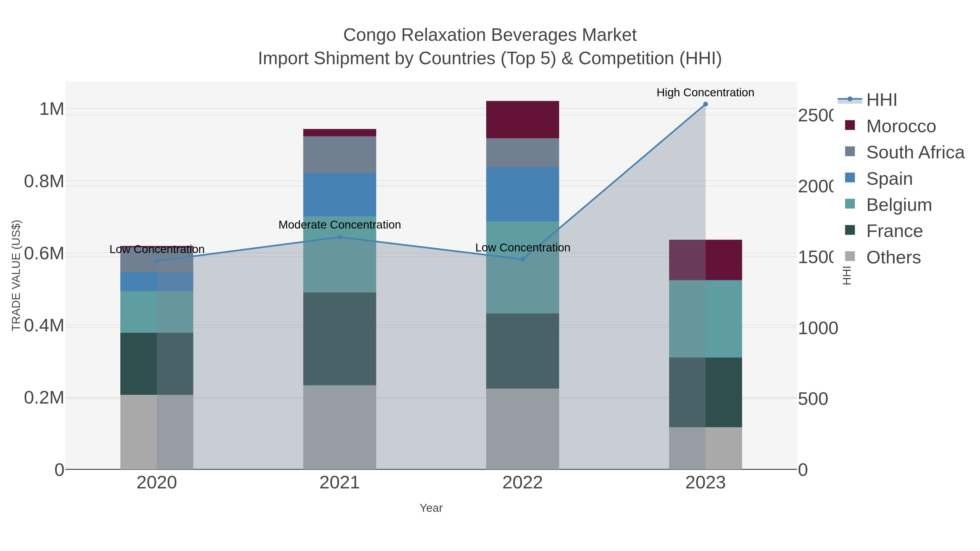Click the Spain segment of the 2021 bar
Image resolution: width=980 pixels, height=551 pixels.
click(340, 195)
